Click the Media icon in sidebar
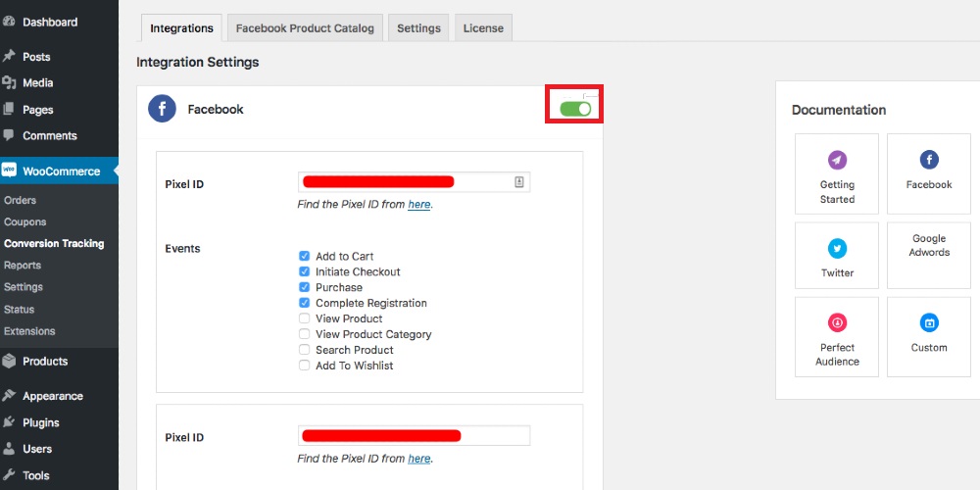980x490 pixels. (x=8, y=82)
